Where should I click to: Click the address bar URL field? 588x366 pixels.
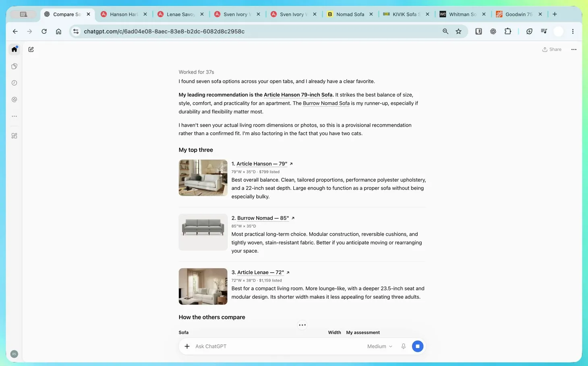(258, 31)
